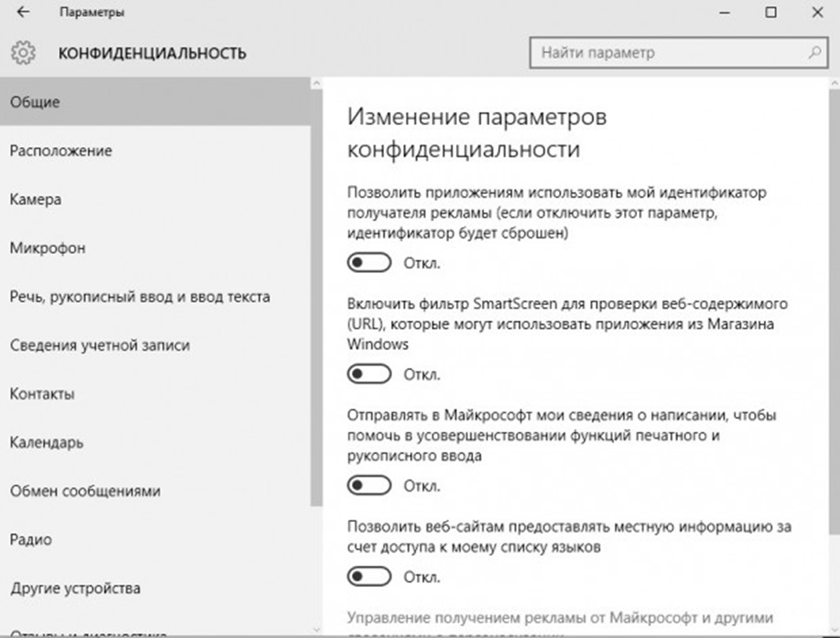Image resolution: width=840 pixels, height=638 pixels.
Task: Click the back arrow in title bar
Action: (23, 13)
